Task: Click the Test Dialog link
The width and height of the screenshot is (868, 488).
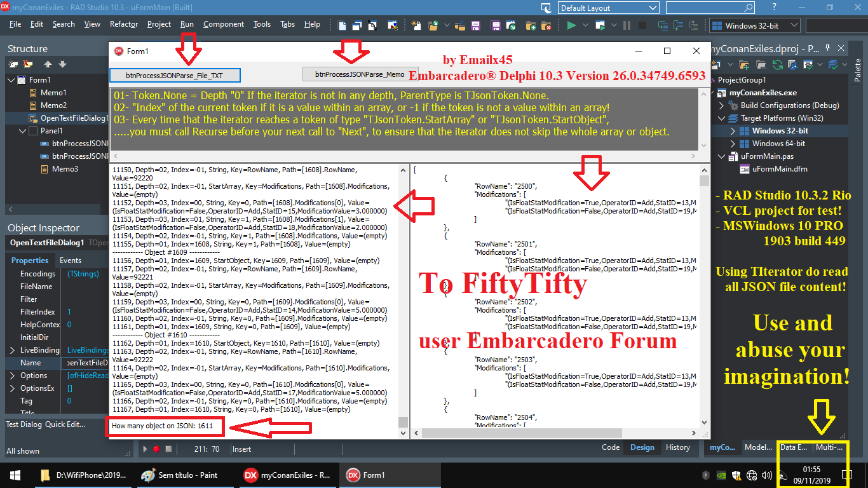Action: pos(24,424)
